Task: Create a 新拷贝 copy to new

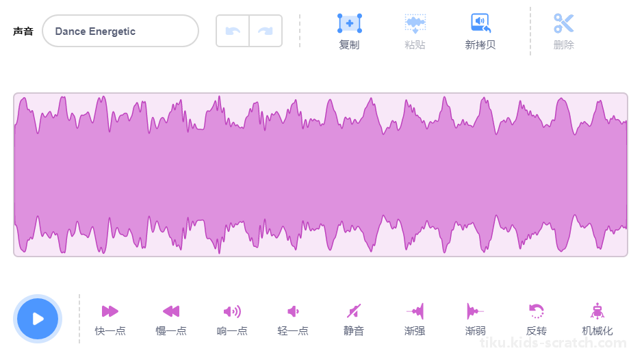Action: (x=480, y=23)
